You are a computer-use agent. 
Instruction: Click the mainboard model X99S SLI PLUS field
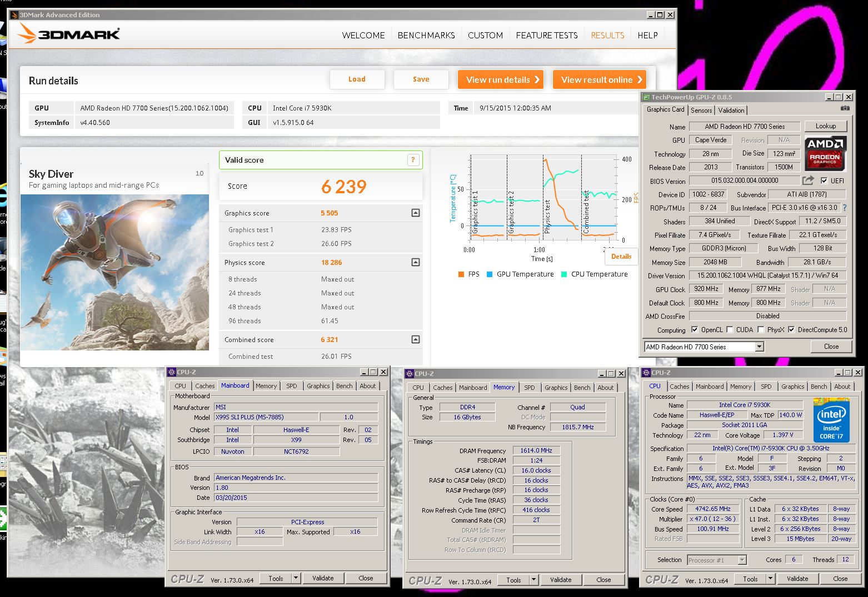pyautogui.click(x=266, y=417)
